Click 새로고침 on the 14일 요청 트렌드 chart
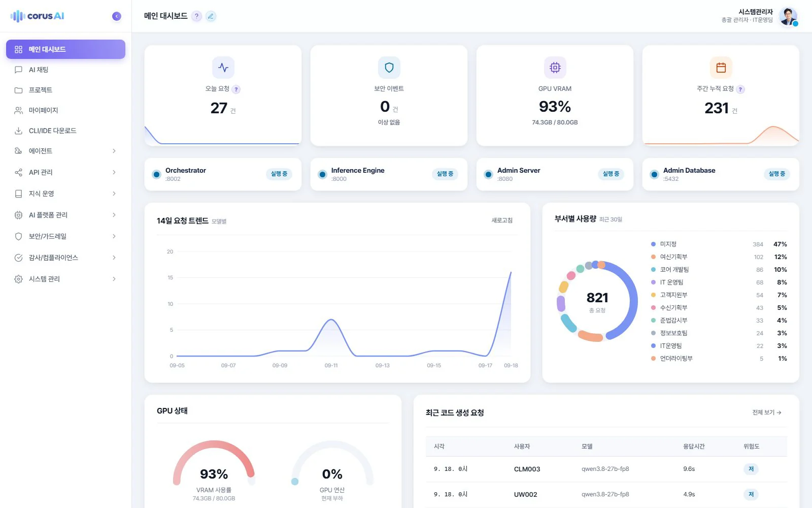Viewport: 812px width, 508px height. pyautogui.click(x=502, y=220)
